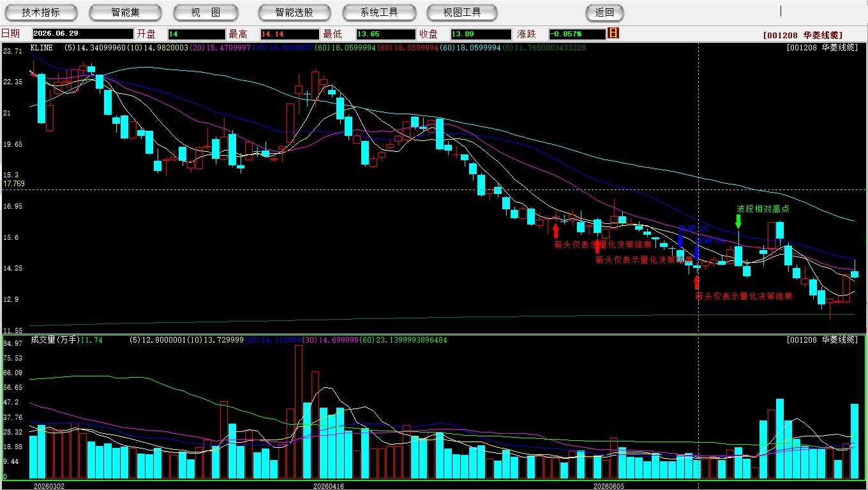Open the 智能集 button
868x490 pixels.
coord(125,12)
